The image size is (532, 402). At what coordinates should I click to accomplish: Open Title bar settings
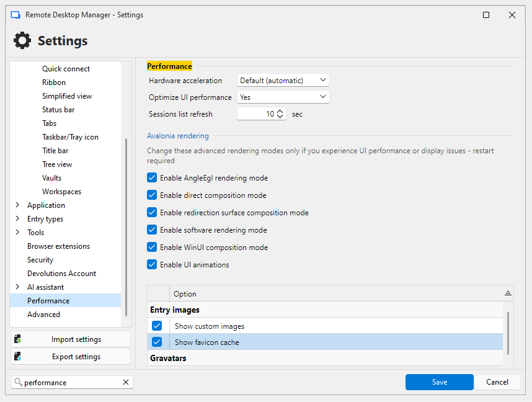55,150
